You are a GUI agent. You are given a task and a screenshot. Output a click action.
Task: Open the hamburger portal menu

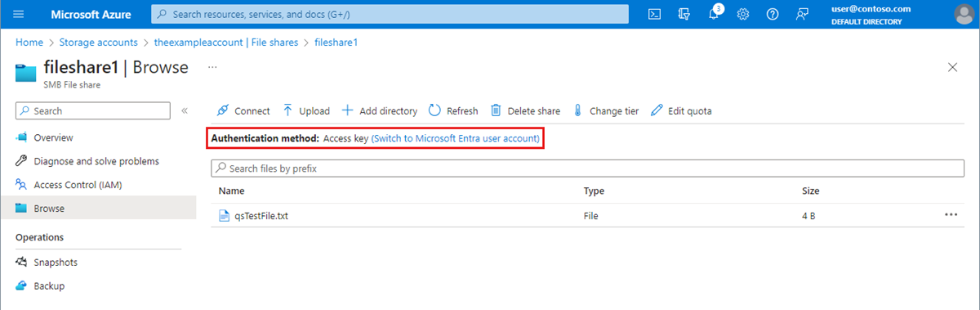pos(19,14)
